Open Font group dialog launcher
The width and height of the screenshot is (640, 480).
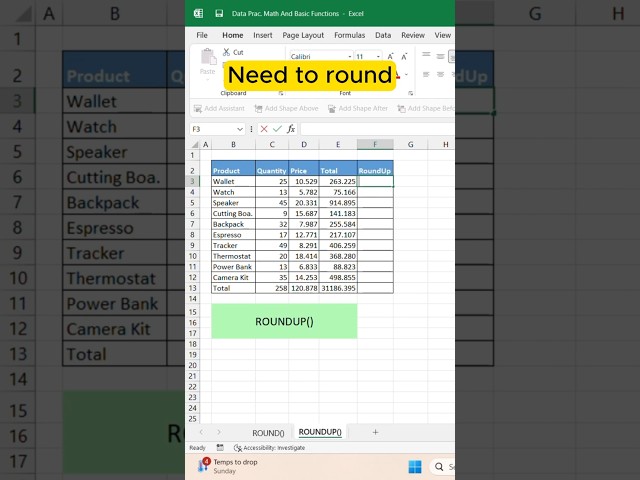pyautogui.click(x=411, y=93)
